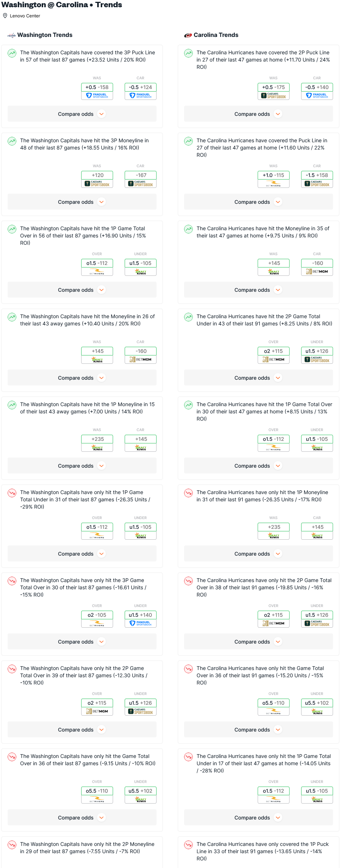Select Caesars Sportsbook +120 WAS moneyline odds
The height and width of the screenshot is (868, 341).
pyautogui.click(x=97, y=179)
